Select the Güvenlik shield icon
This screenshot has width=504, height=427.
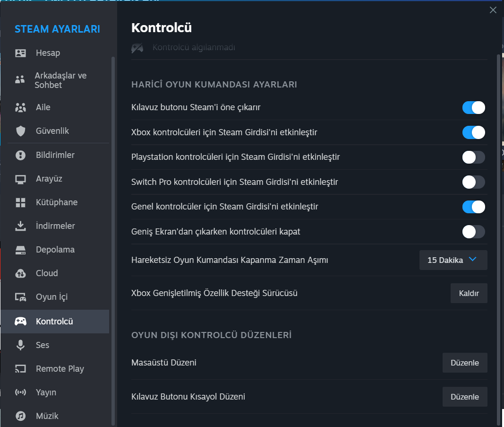(x=20, y=131)
